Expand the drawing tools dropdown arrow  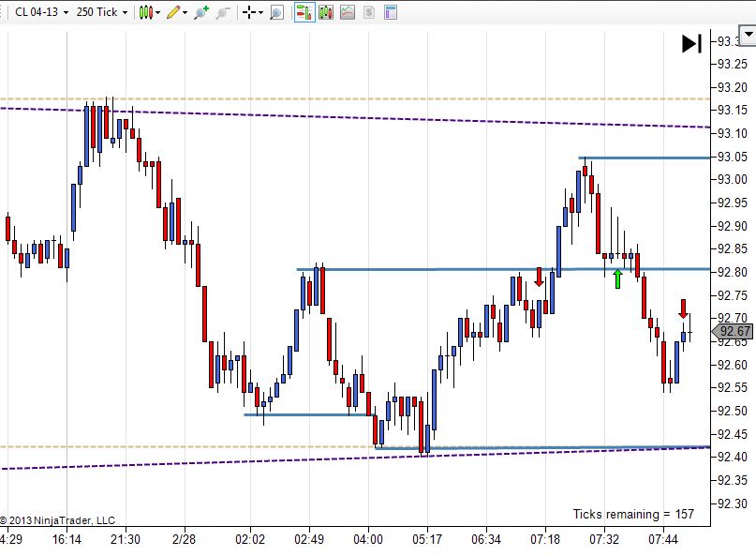point(185,12)
